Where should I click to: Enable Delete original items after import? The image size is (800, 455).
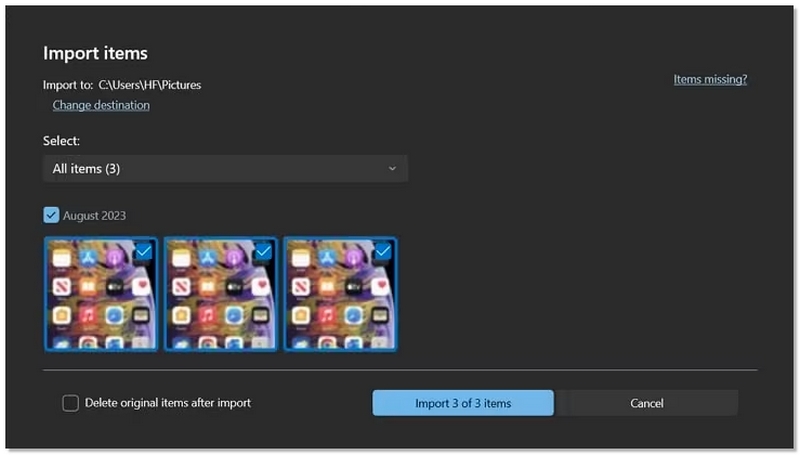tap(70, 403)
